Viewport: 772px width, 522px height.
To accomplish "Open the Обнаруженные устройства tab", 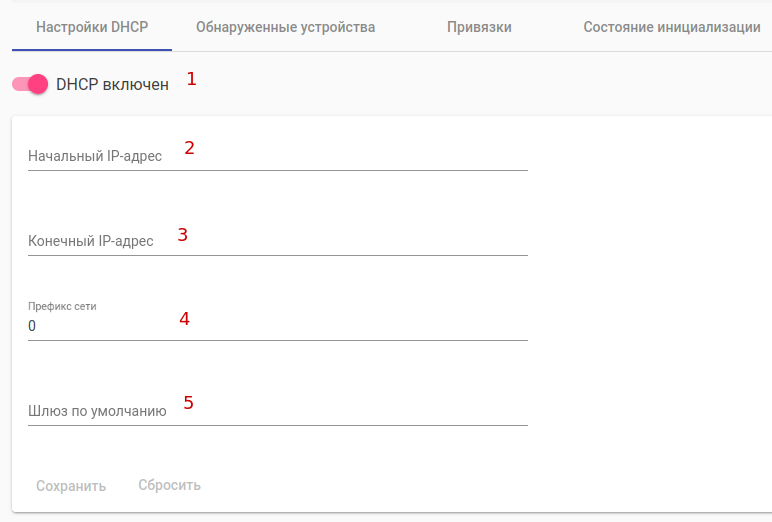I will click(285, 27).
